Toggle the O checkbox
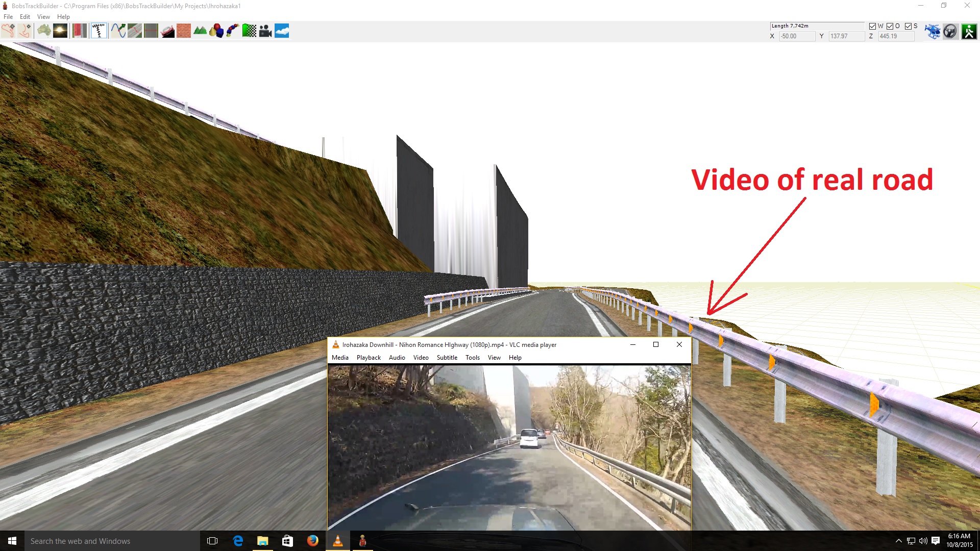 (890, 26)
